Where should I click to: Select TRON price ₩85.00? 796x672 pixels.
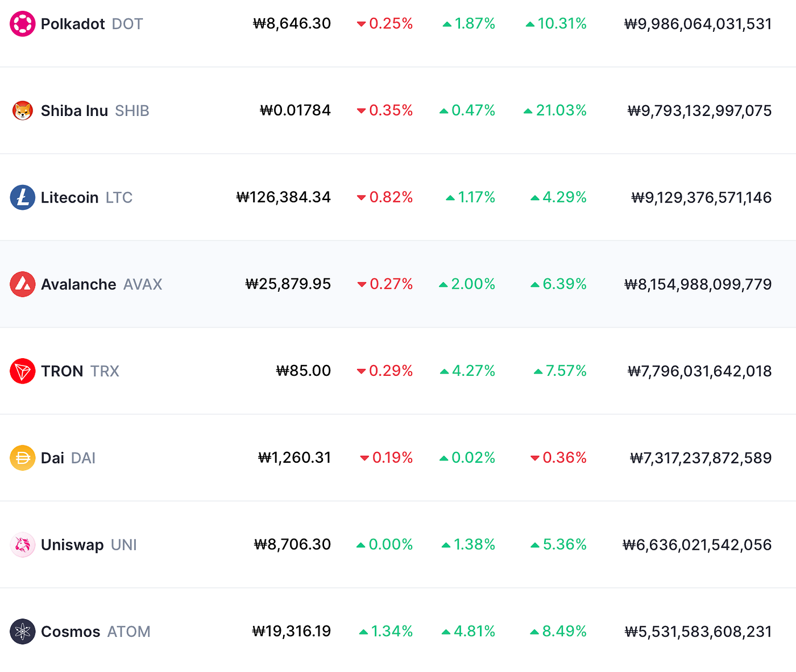(303, 371)
